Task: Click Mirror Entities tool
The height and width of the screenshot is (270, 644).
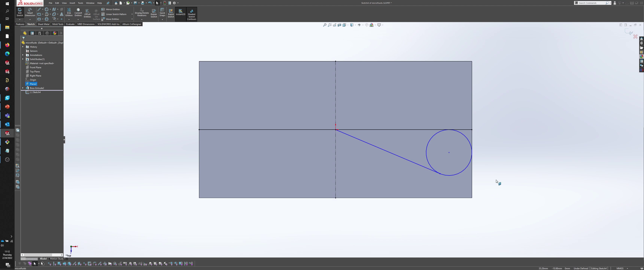Action: (110, 9)
